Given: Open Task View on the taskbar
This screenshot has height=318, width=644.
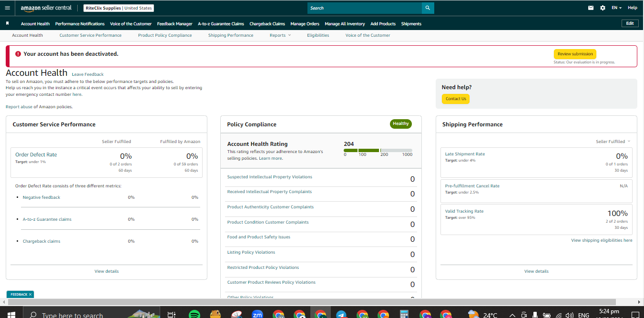Looking at the screenshot, I should [x=172, y=315].
